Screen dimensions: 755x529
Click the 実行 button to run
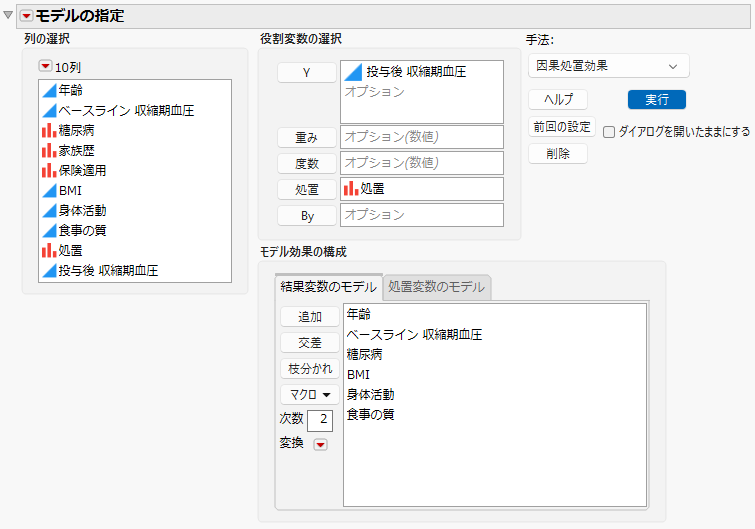click(x=657, y=100)
